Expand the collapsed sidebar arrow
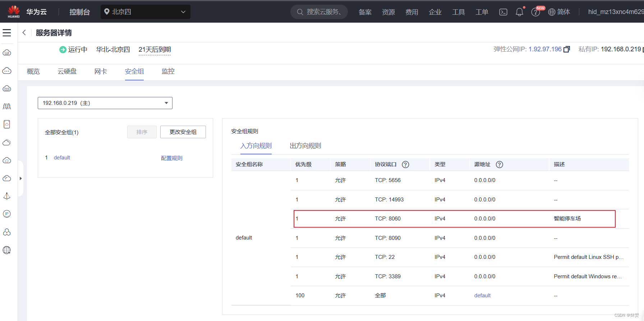Viewport: 644px width, 321px height. pos(21,178)
